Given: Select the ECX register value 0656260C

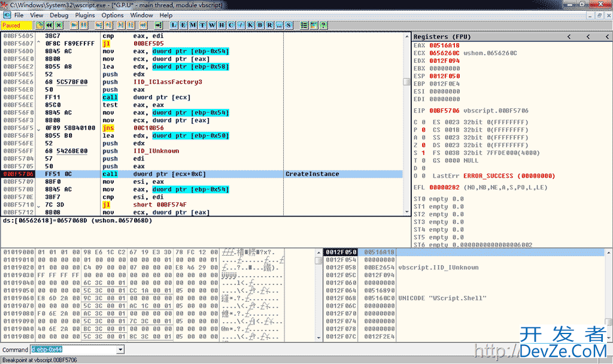Looking at the screenshot, I should [444, 53].
